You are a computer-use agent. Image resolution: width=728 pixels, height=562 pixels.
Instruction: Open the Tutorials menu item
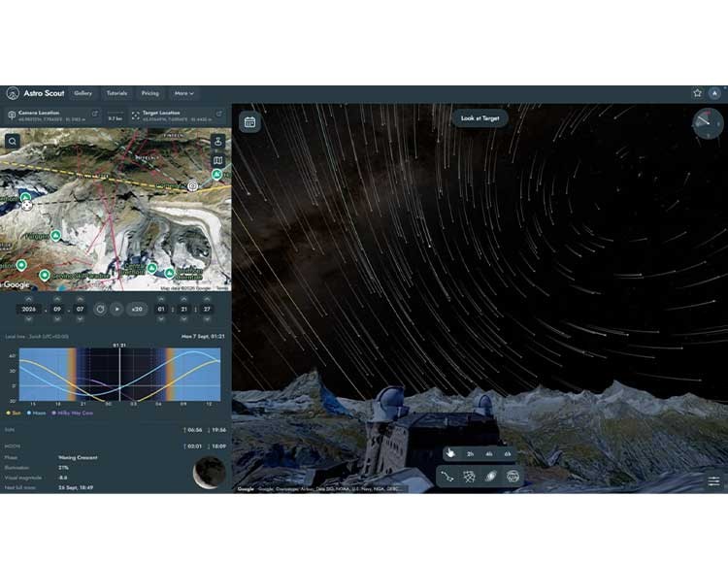(x=116, y=93)
